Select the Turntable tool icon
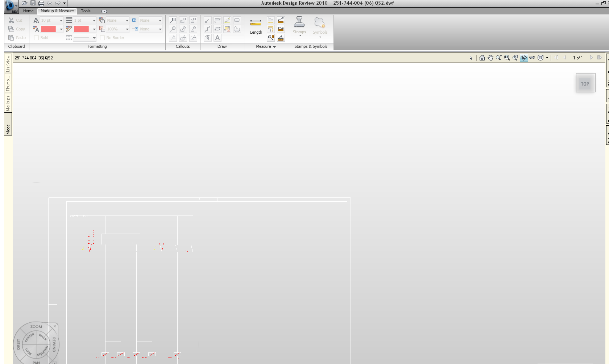The width and height of the screenshot is (609, 364). coord(532,58)
